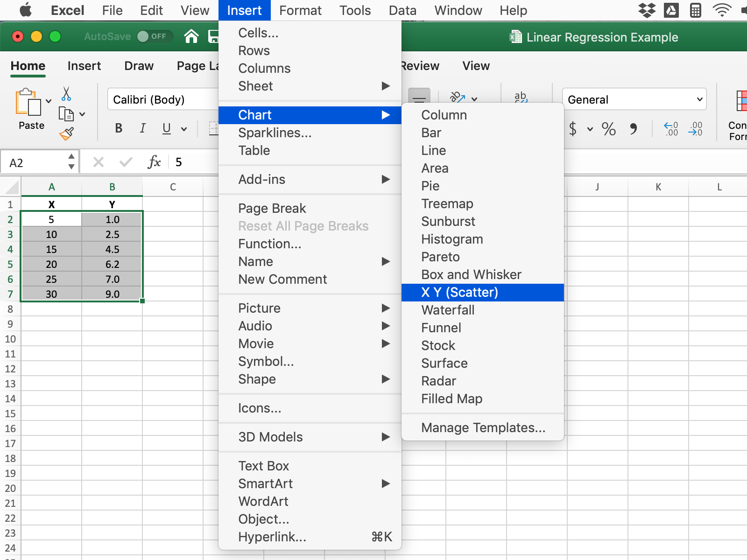Expand the Paste options arrow

49,101
